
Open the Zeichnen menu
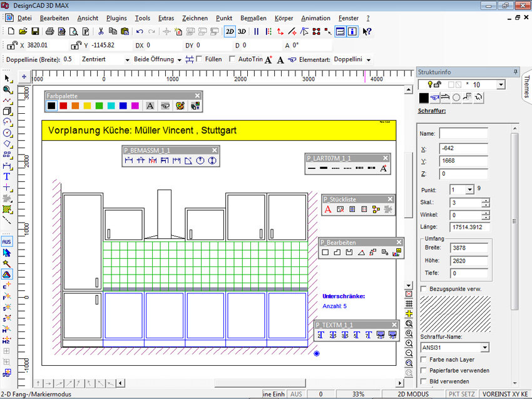point(195,18)
